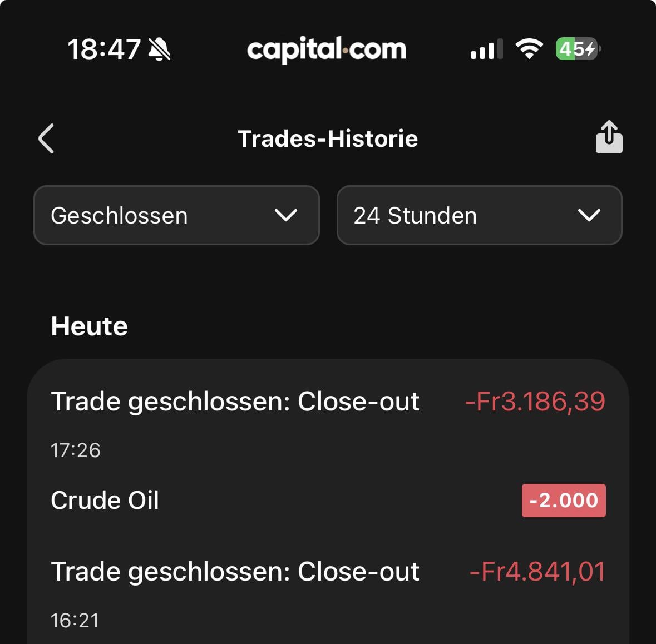Tap the silent mode bell icon
Screen dimensions: 656x644
point(159,49)
